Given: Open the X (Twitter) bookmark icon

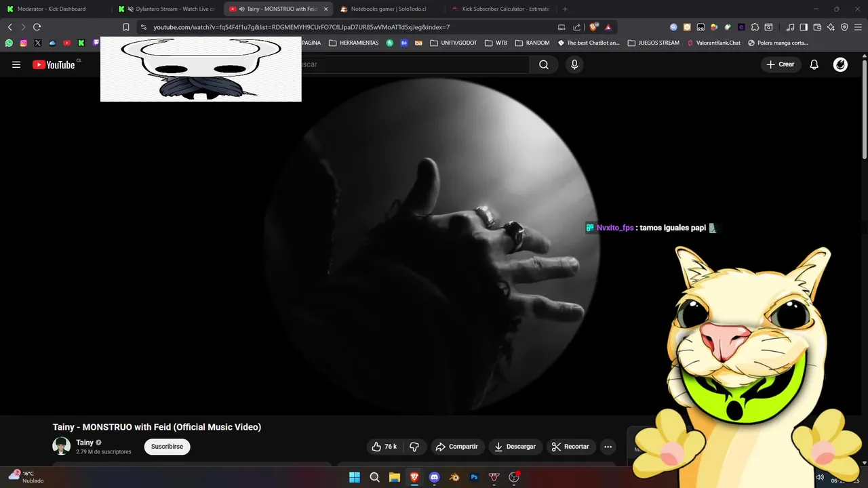Looking at the screenshot, I should (x=38, y=43).
